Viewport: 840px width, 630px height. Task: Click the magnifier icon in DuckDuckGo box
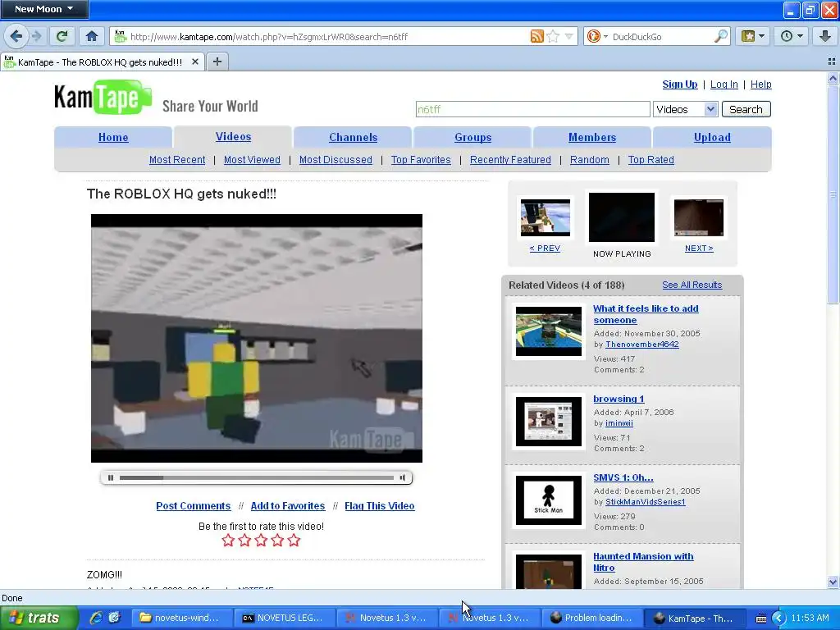721,36
